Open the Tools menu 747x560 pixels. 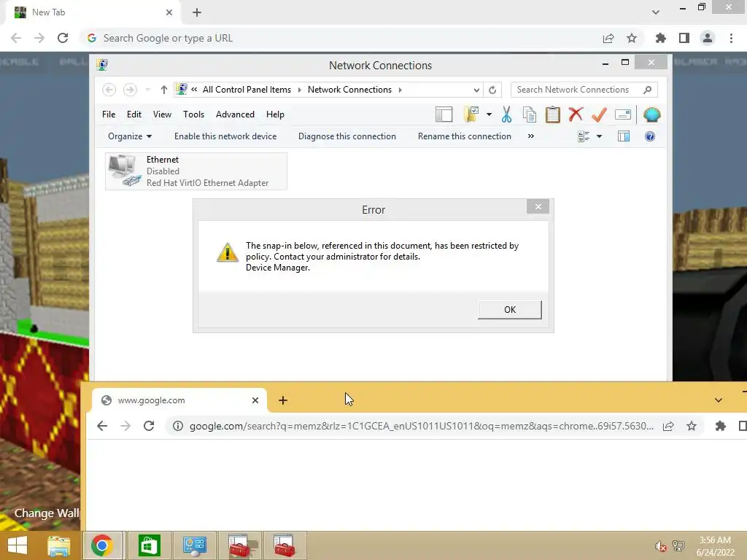(193, 114)
